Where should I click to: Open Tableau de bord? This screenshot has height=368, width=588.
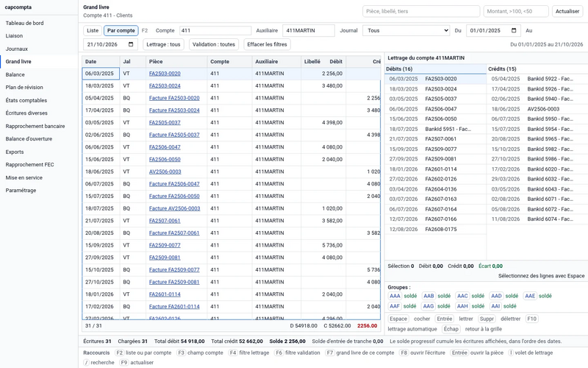24,23
